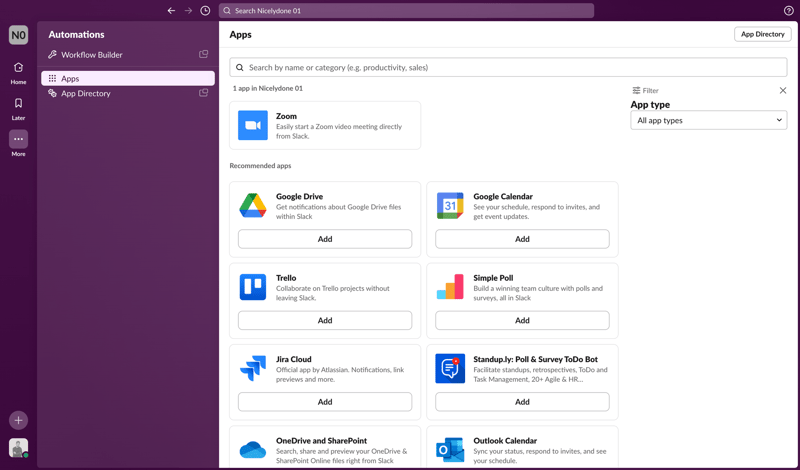Click the Jira Cloud logo

(253, 368)
